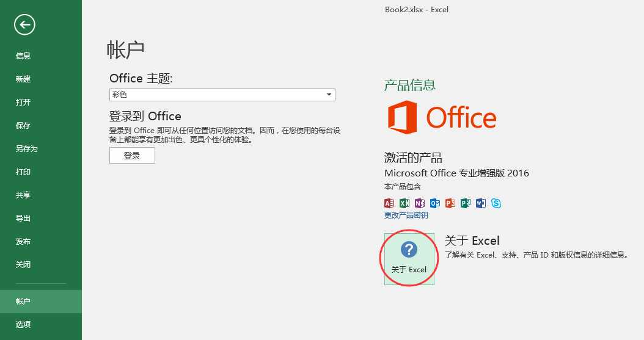Select the 帐户 sidebar item
Screen dimensions: 644x340
[x=41, y=302]
